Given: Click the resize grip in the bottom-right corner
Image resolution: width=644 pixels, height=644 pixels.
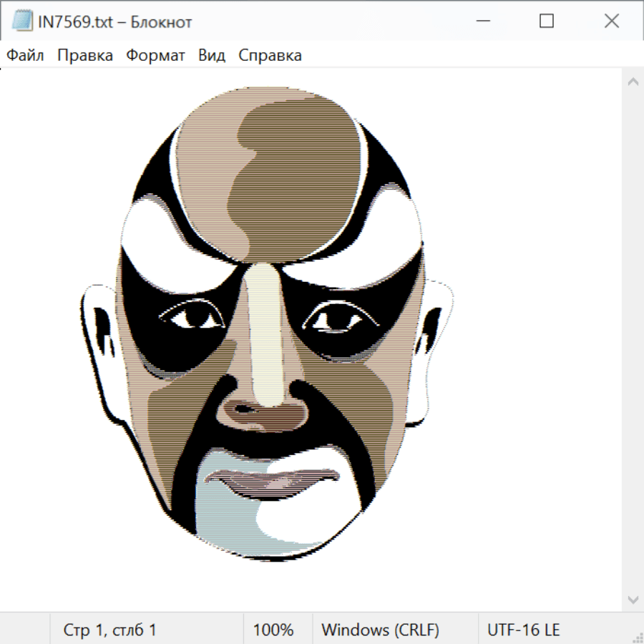Looking at the screenshot, I should pyautogui.click(x=637, y=637).
